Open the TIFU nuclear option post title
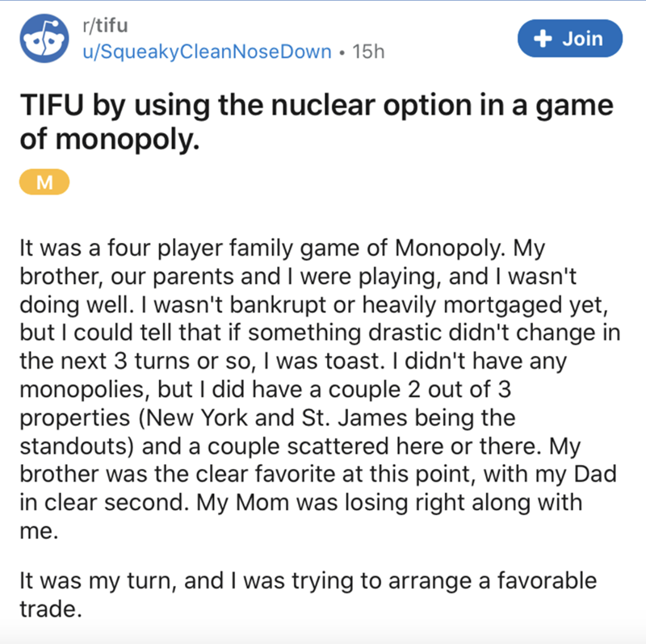646x644 pixels. click(315, 107)
